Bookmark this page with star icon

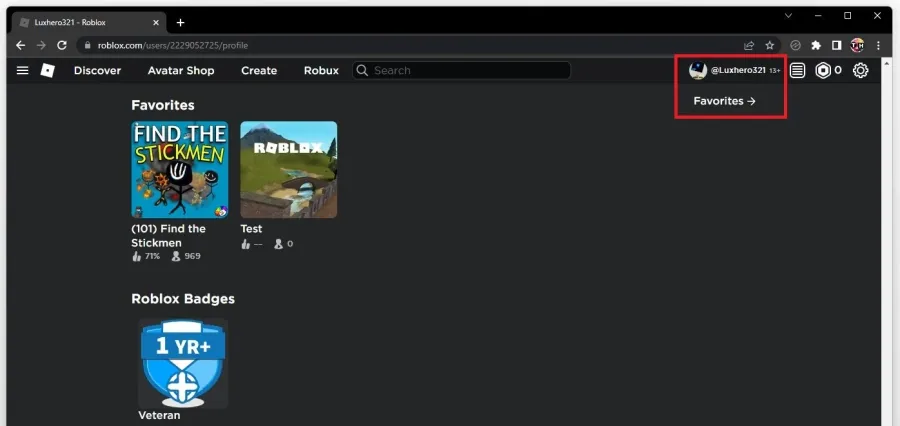(x=770, y=45)
